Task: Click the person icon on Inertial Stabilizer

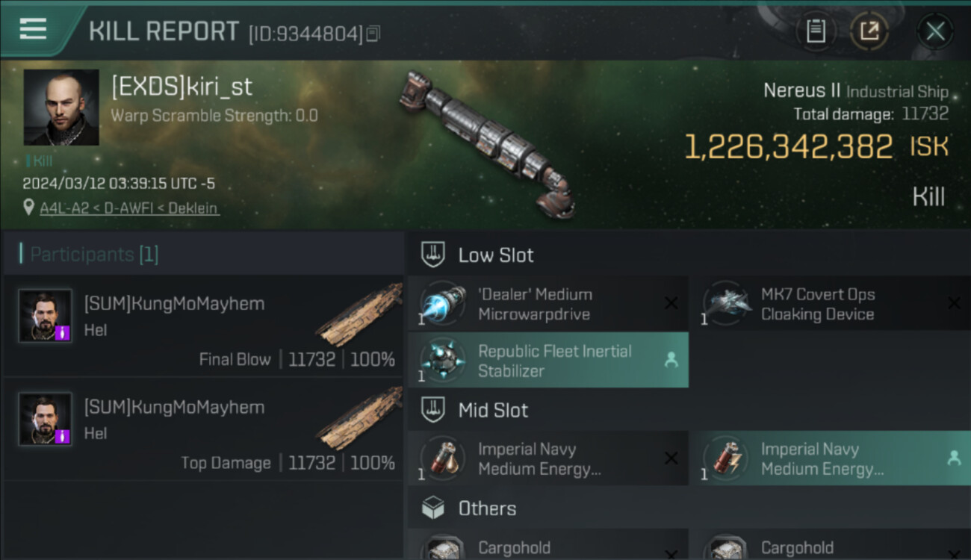Action: [671, 361]
